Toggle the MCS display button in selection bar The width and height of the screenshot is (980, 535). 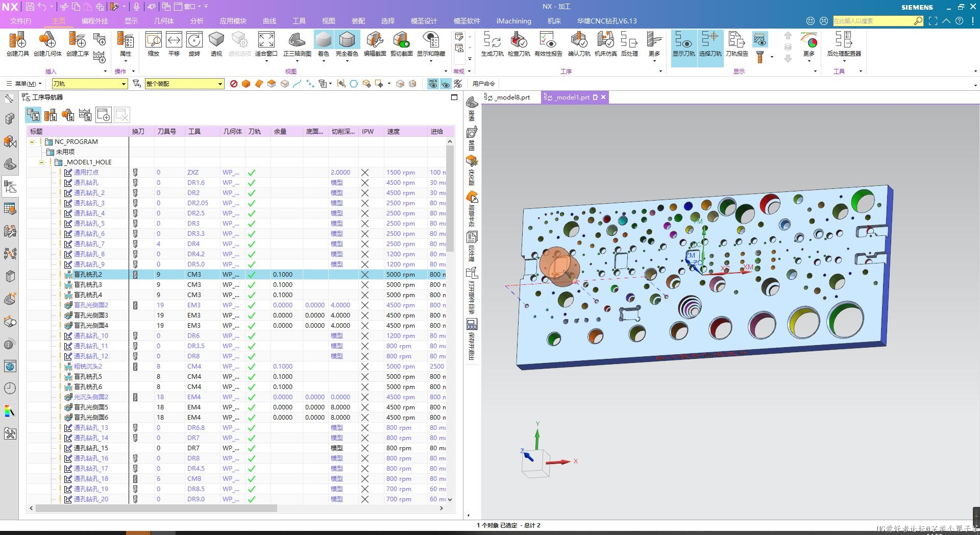[x=433, y=84]
